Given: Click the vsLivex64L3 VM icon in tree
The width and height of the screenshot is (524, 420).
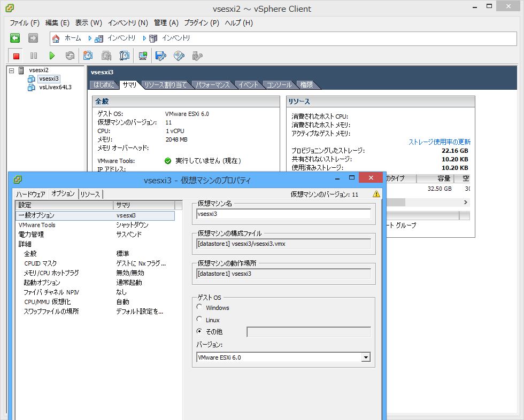Looking at the screenshot, I should [32, 88].
